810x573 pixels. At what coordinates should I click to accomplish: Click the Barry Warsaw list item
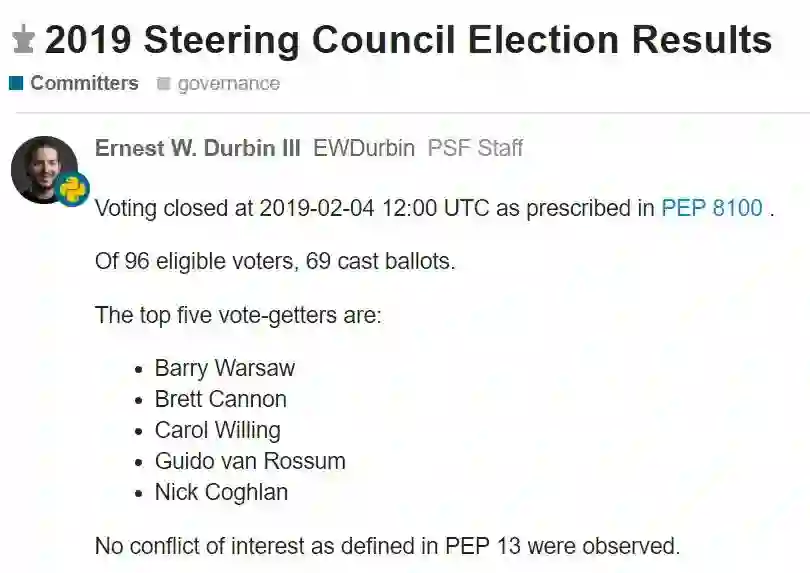(225, 368)
